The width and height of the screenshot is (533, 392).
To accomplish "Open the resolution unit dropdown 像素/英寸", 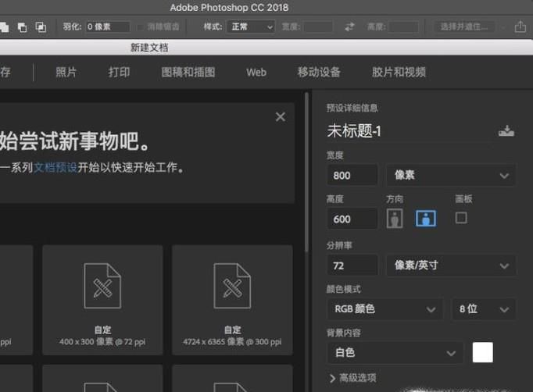I will pyautogui.click(x=451, y=265).
